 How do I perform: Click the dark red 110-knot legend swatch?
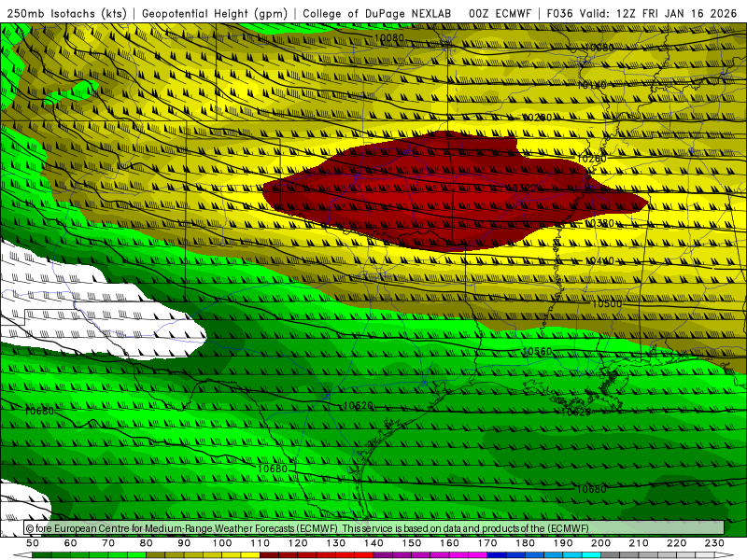270,555
